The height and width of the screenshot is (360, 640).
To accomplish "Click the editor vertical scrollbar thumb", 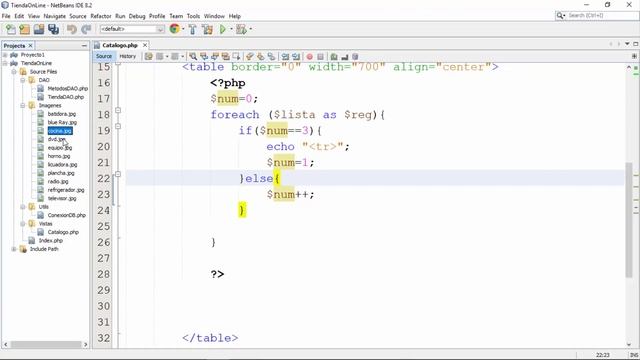I will 629,220.
